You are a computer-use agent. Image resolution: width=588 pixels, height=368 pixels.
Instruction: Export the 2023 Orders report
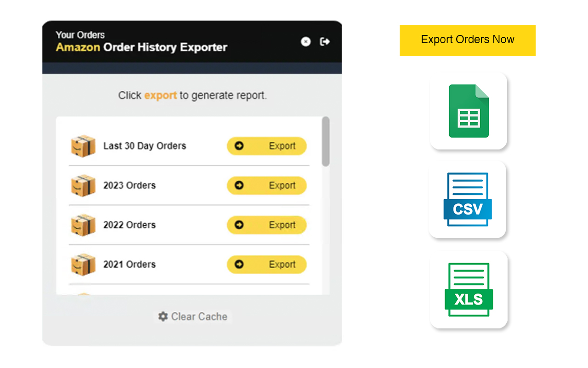[x=266, y=186]
